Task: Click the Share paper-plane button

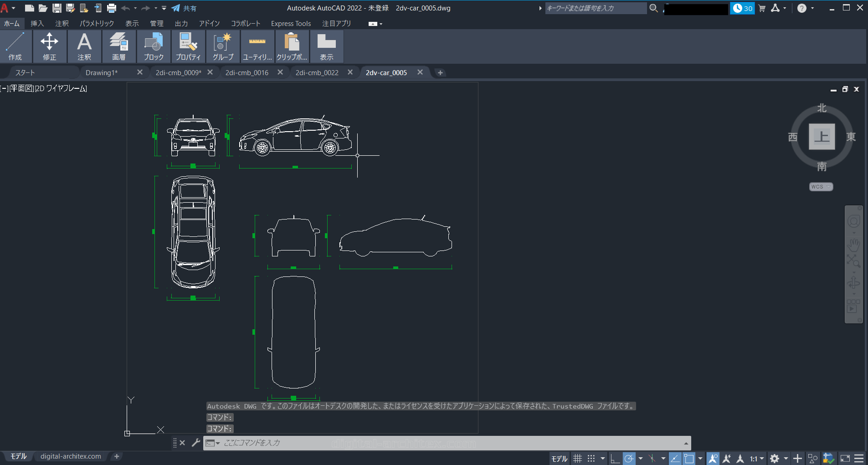Action: [x=184, y=8]
